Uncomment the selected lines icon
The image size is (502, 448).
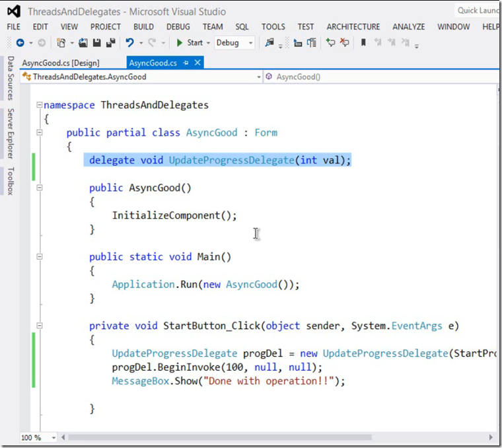click(345, 42)
